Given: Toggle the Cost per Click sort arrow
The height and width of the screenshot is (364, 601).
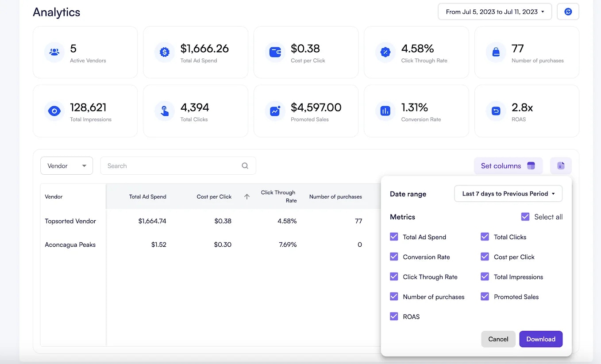Looking at the screenshot, I should tap(247, 196).
